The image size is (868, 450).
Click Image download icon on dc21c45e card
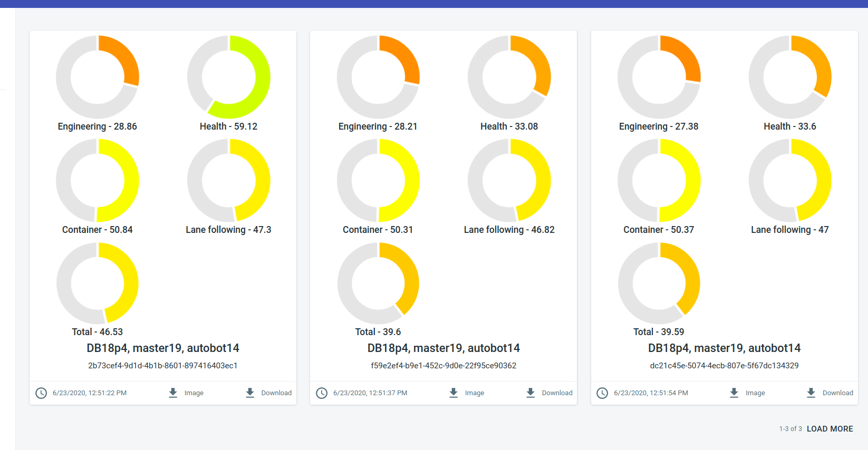click(x=734, y=393)
